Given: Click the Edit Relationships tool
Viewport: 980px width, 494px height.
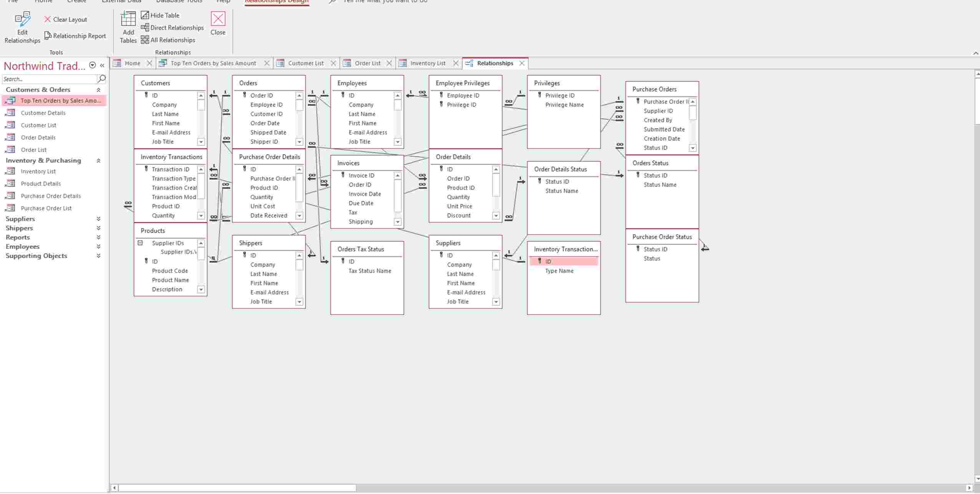Looking at the screenshot, I should (x=22, y=28).
